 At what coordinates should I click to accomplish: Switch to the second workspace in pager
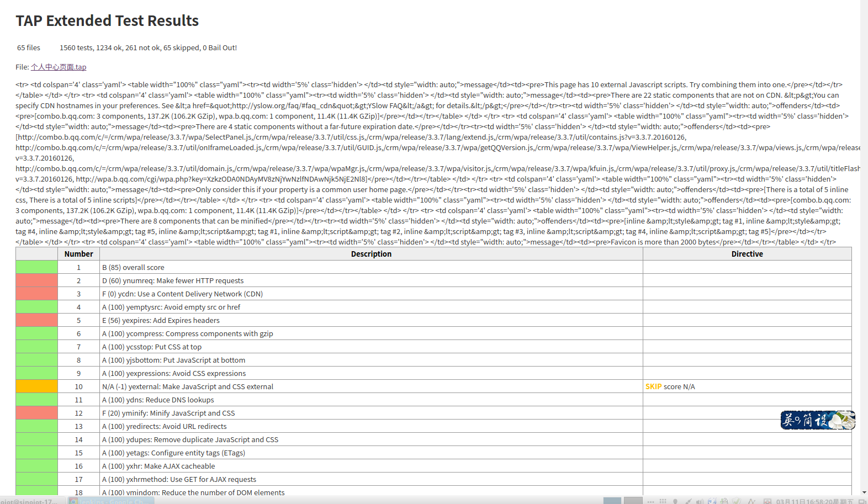633,501
